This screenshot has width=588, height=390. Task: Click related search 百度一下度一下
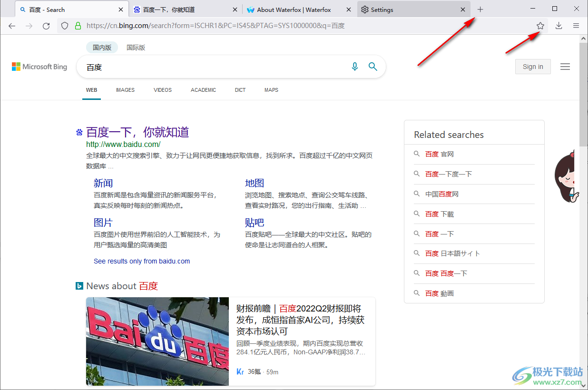point(449,174)
